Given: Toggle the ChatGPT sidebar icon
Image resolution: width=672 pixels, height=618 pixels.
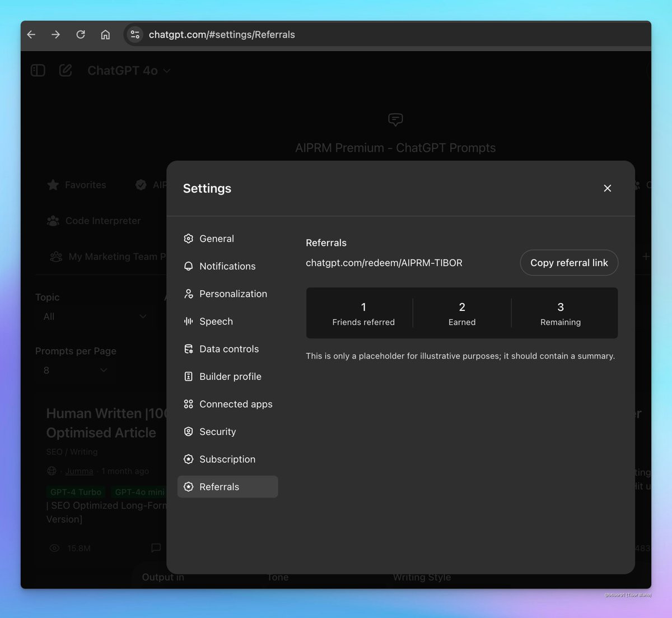Looking at the screenshot, I should pos(38,71).
